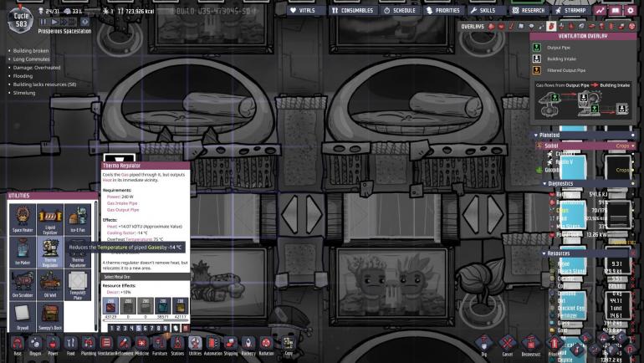Open the Skills management screen
Viewport: 644px width, 363px height.
[x=483, y=10]
